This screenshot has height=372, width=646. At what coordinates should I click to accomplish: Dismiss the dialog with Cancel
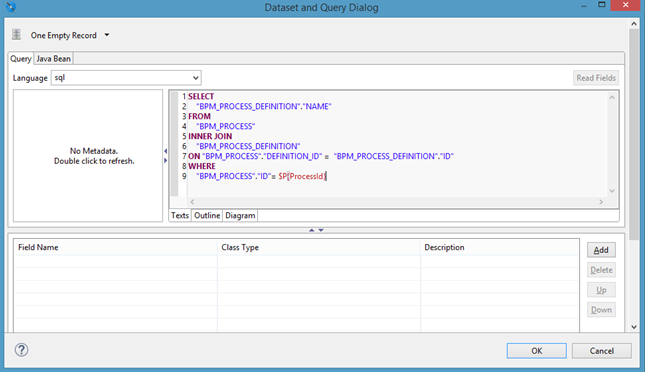pyautogui.click(x=602, y=351)
